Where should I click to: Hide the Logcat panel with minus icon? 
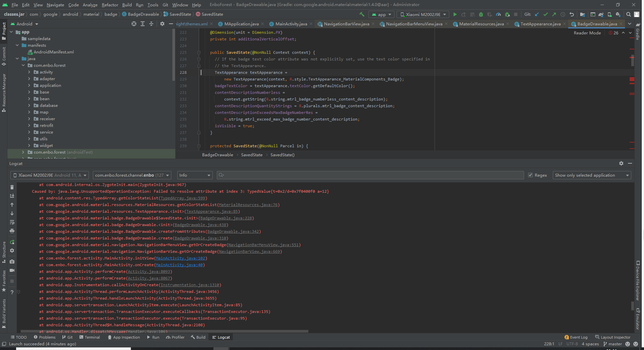pos(630,163)
